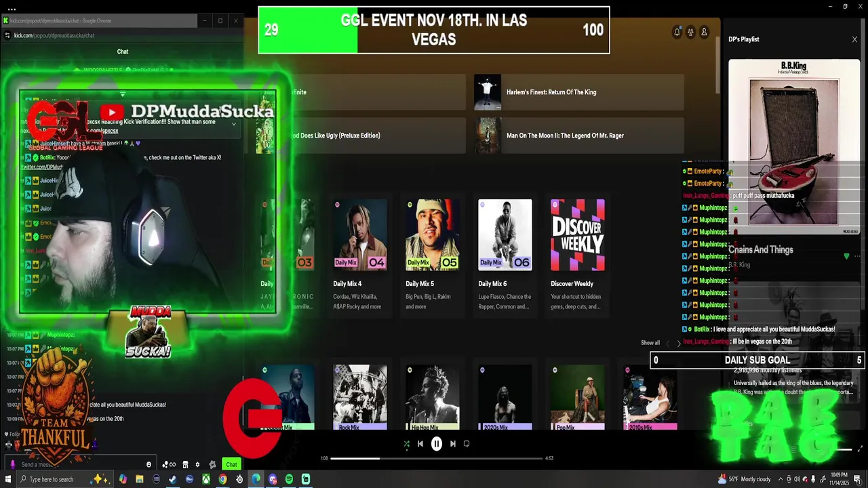Open the emoji picker in the chat input
868x488 pixels.
(149, 464)
